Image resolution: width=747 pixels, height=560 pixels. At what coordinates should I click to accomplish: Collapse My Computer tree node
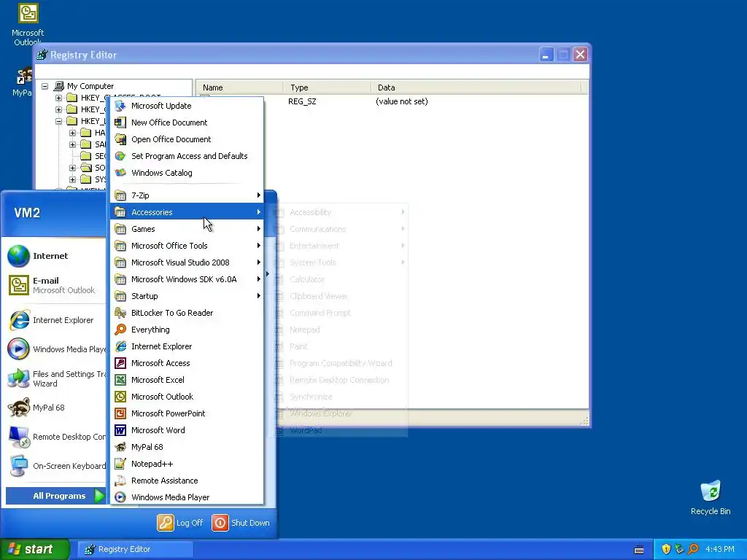[44, 86]
